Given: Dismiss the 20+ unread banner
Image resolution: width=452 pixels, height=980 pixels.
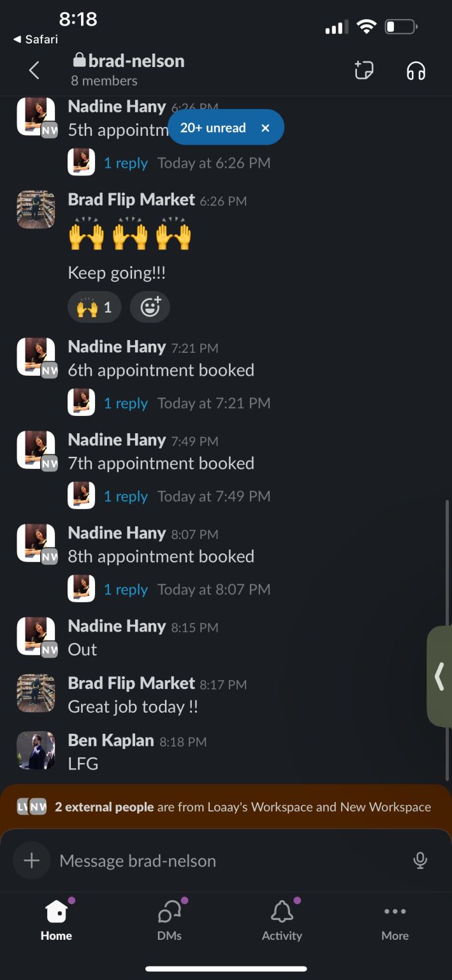Looking at the screenshot, I should pyautogui.click(x=265, y=128).
